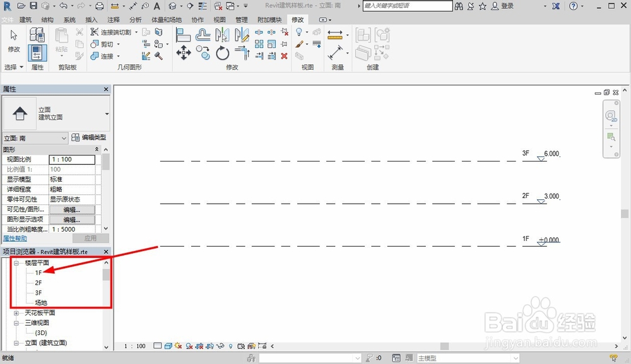Click the Paint brush tool
Screen dimensions: 631x364
pyautogui.click(x=299, y=44)
